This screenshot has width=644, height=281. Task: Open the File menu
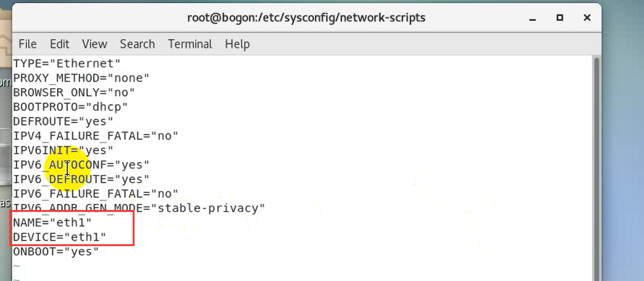28,44
